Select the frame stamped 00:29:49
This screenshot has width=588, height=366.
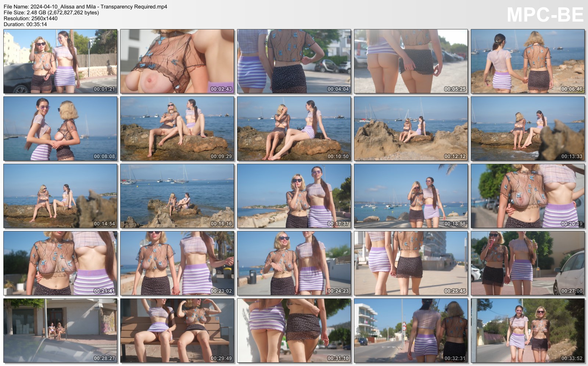click(x=177, y=331)
